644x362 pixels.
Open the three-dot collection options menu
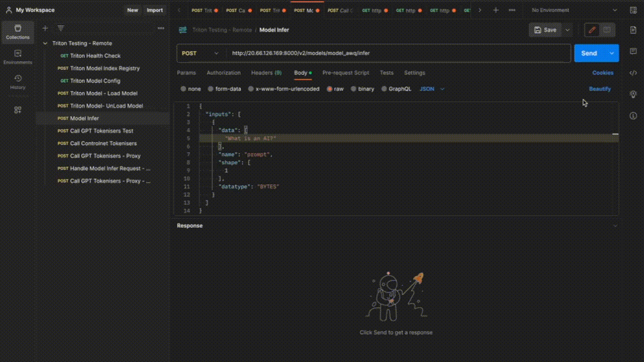pos(161,28)
